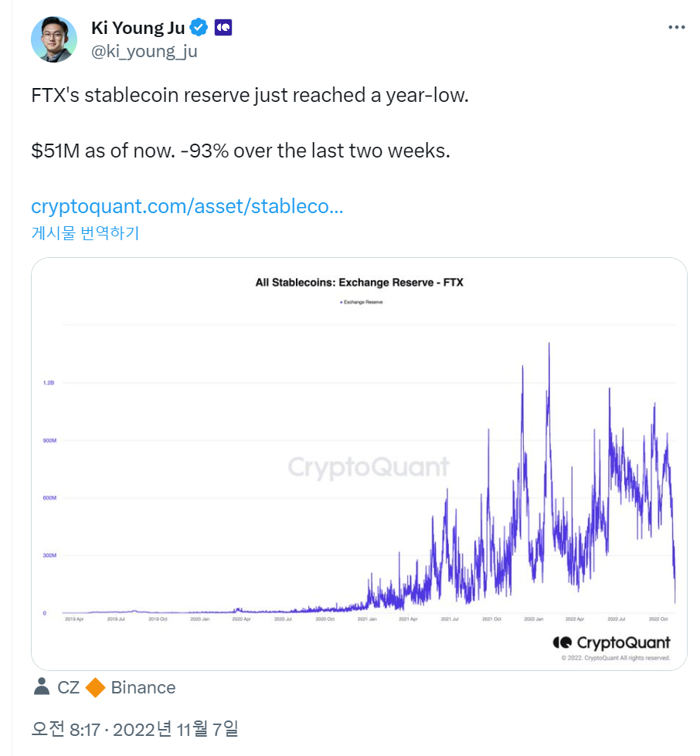Viewport: 700px width, 756px height.
Task: Open Ki Young Ju's profile avatar
Action: click(x=54, y=39)
